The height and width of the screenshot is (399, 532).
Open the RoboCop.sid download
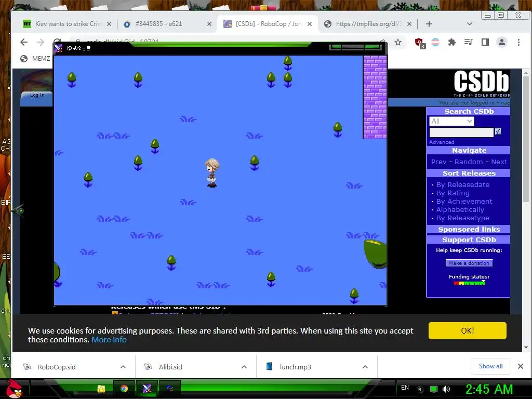(x=57, y=367)
